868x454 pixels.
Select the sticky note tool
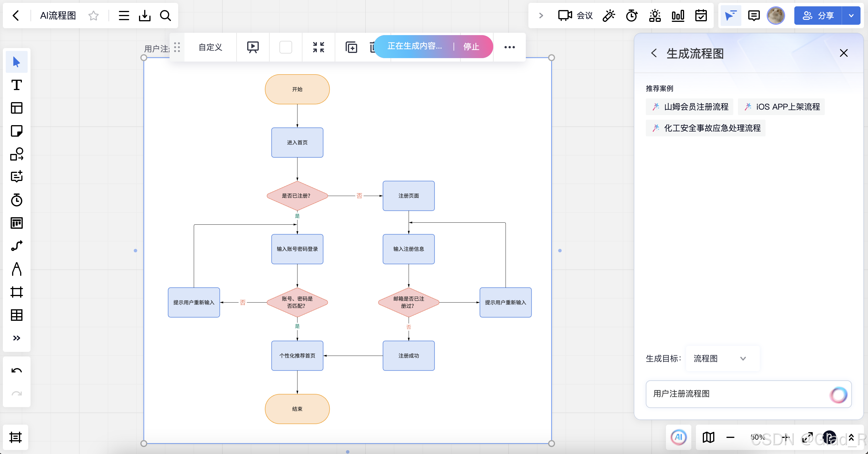16,131
